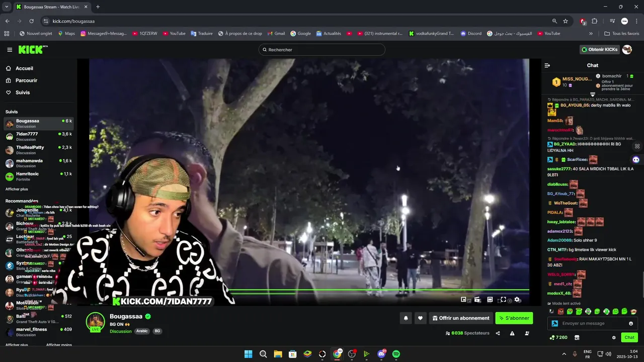Open the four-circle apps floating chat button
The image size is (644, 362).
click(x=637, y=146)
